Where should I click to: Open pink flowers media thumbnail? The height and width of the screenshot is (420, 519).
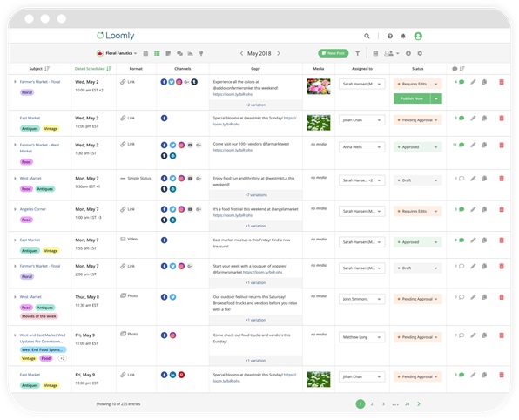[319, 86]
